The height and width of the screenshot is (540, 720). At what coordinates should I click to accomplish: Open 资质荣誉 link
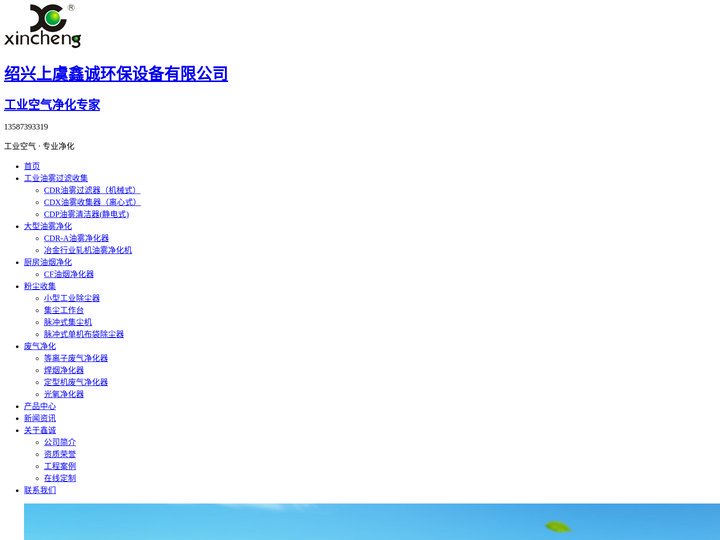pyautogui.click(x=60, y=454)
